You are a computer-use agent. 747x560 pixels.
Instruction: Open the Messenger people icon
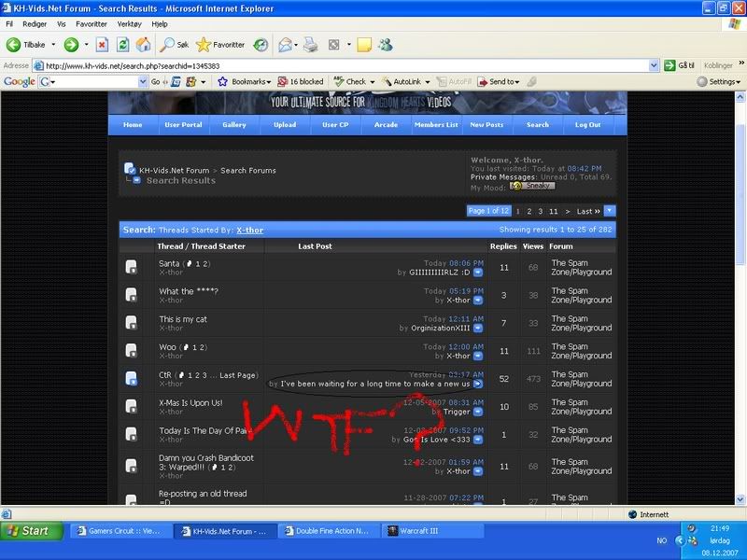386,45
